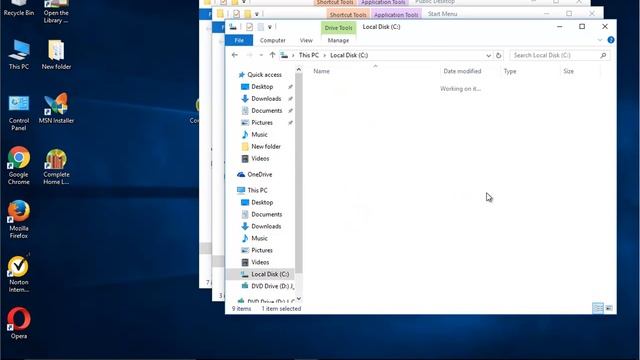This screenshot has width=640, height=360.
Task: Select New folder in navigation pane
Action: coord(266,147)
